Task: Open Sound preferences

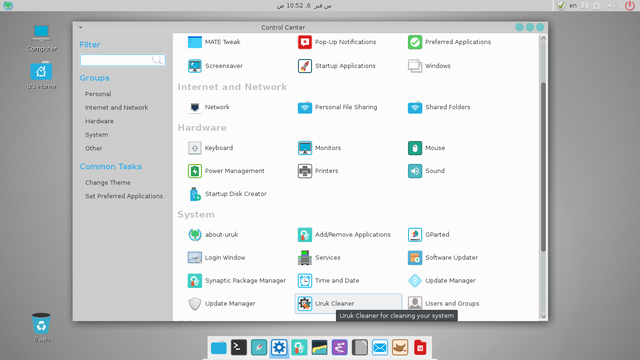Action: click(426, 171)
